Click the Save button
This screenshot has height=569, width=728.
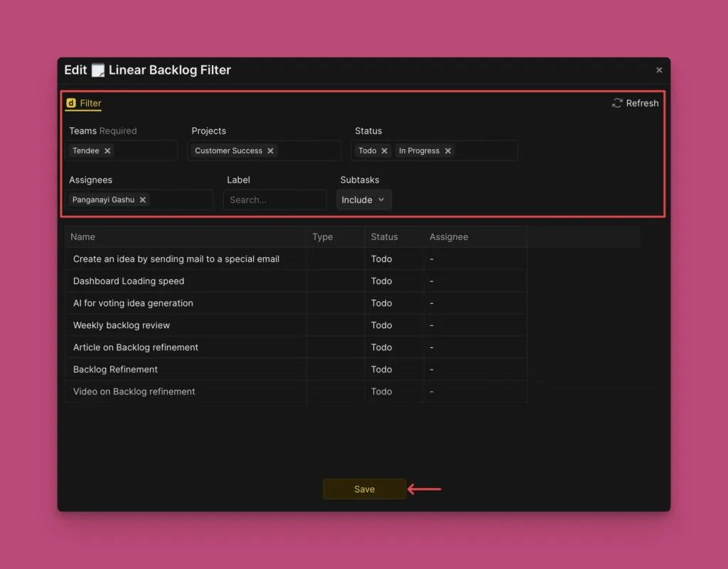[364, 489]
